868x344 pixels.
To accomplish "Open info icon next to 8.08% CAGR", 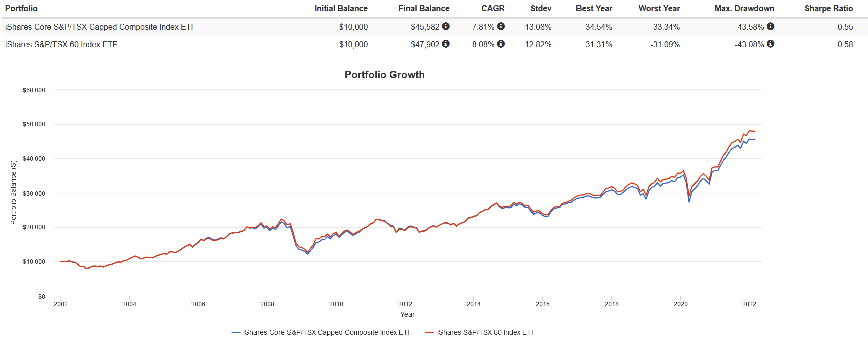I will click(x=501, y=44).
